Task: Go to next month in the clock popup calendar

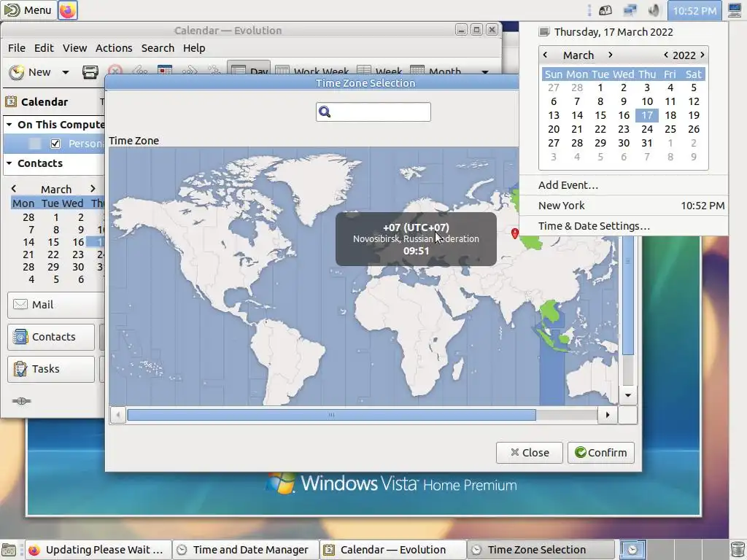Action: (611, 55)
